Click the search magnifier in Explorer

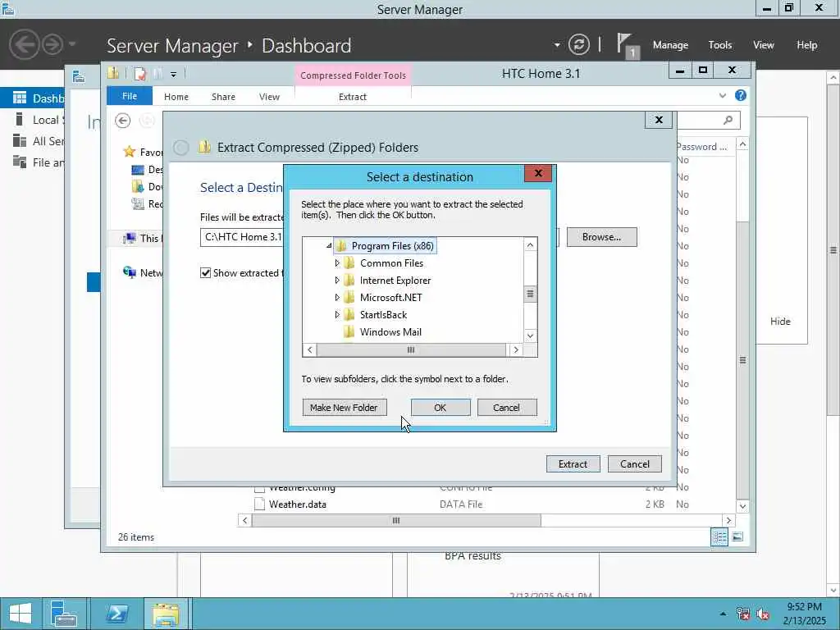pos(728,120)
